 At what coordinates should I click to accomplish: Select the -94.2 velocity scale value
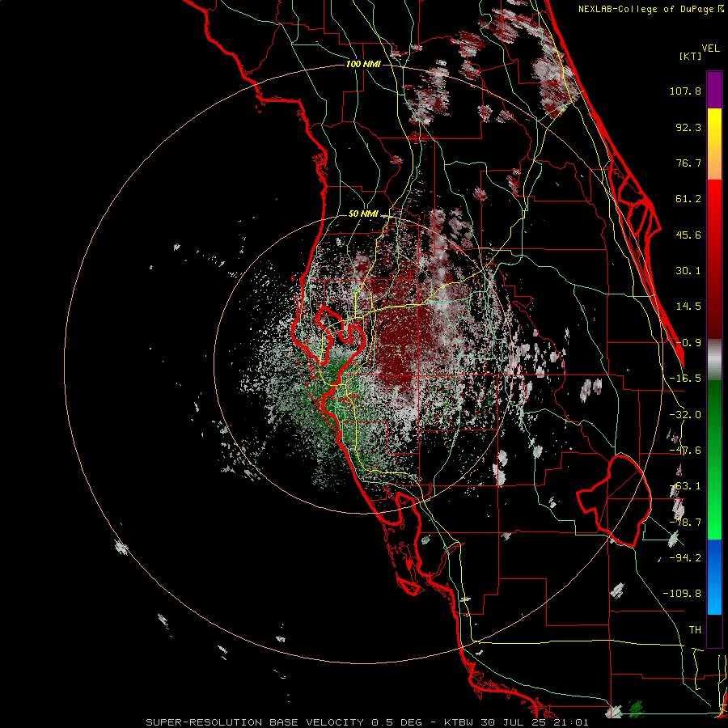685,558
